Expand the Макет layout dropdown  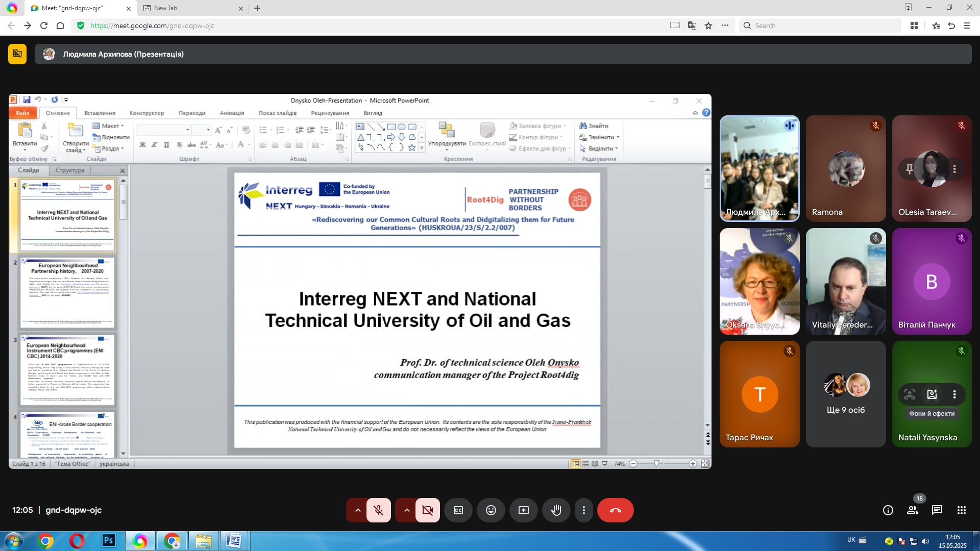tap(108, 126)
